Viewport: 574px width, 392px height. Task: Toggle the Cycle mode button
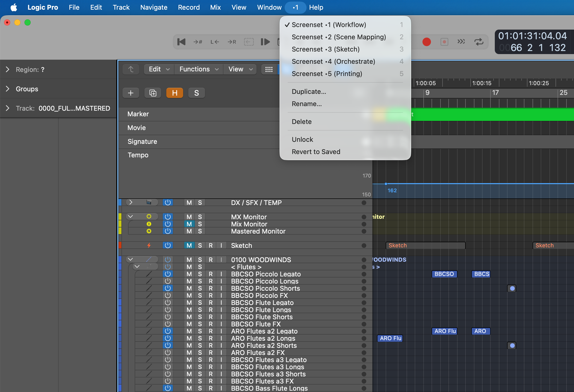pos(479,42)
